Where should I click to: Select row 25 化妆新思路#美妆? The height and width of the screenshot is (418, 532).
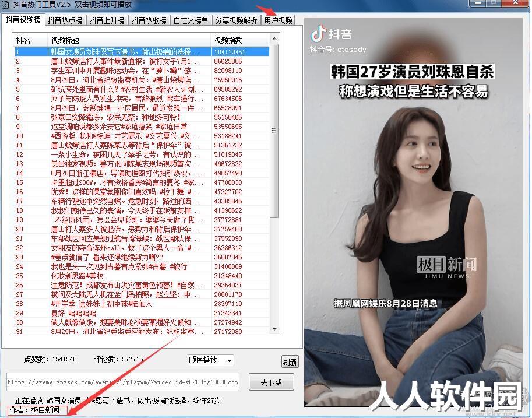click(x=142, y=276)
